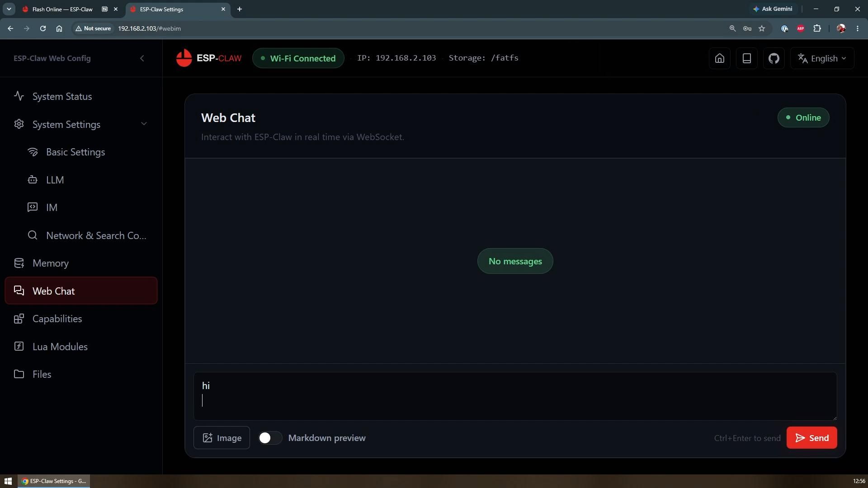Screen dimensions: 868x488
Task: Click the split-view icon on Flash Online tab
Action: [104, 9]
